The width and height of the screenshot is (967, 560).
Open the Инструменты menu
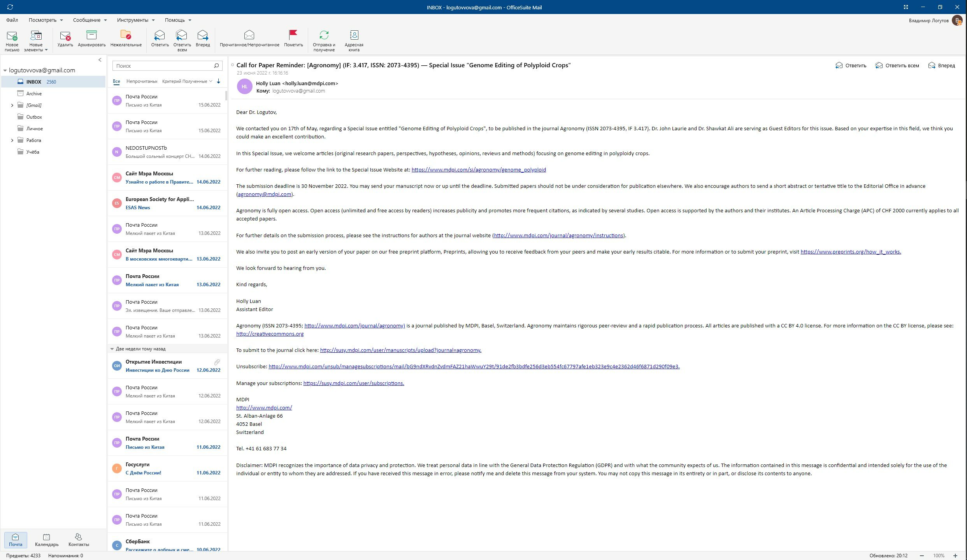pos(135,20)
